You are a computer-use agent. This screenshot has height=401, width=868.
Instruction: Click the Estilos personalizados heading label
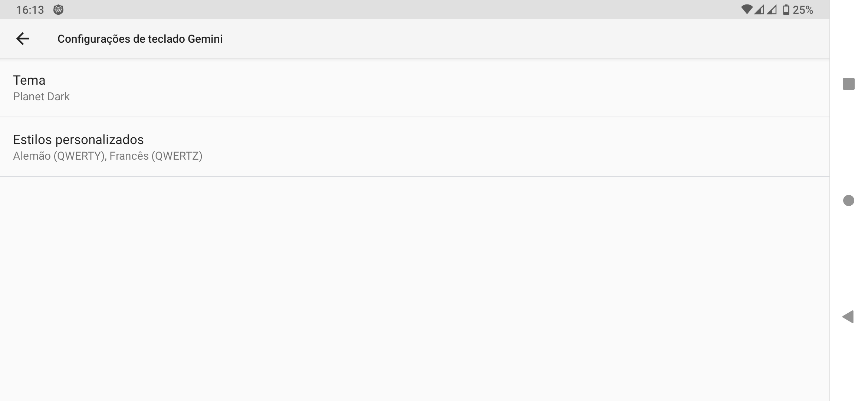pos(78,140)
